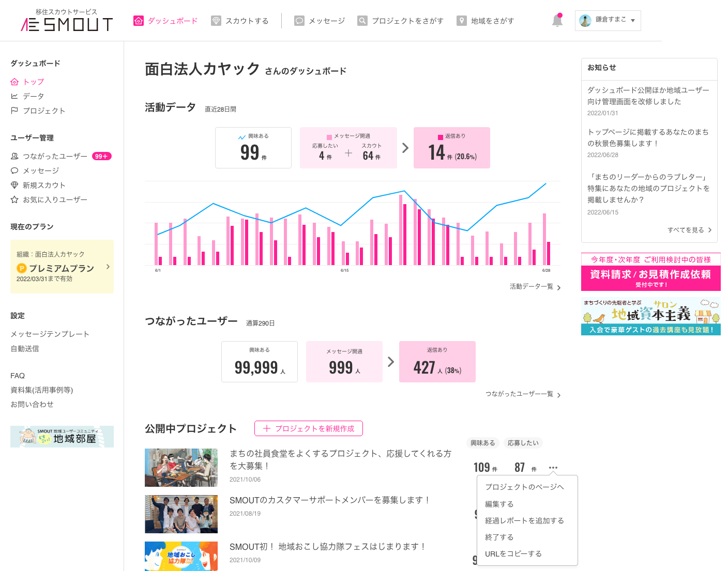
Task: Click the plus icon in プロジェクトを新規作成 button
Action: point(267,428)
